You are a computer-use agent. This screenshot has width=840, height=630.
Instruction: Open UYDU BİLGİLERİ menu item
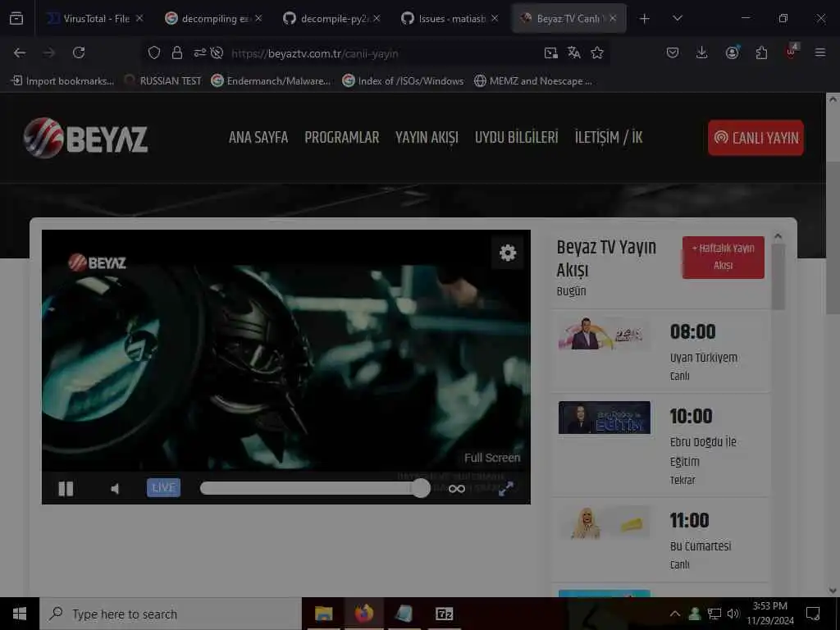tap(517, 138)
